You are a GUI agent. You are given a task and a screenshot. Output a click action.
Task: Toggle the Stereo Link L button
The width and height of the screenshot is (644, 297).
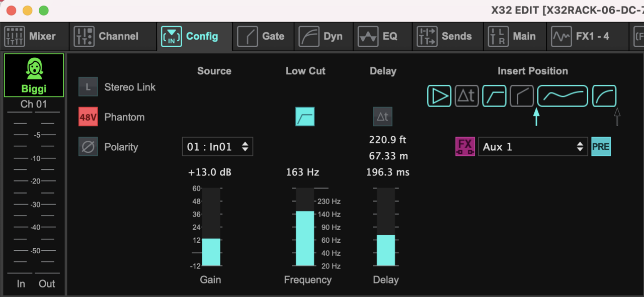tap(88, 87)
